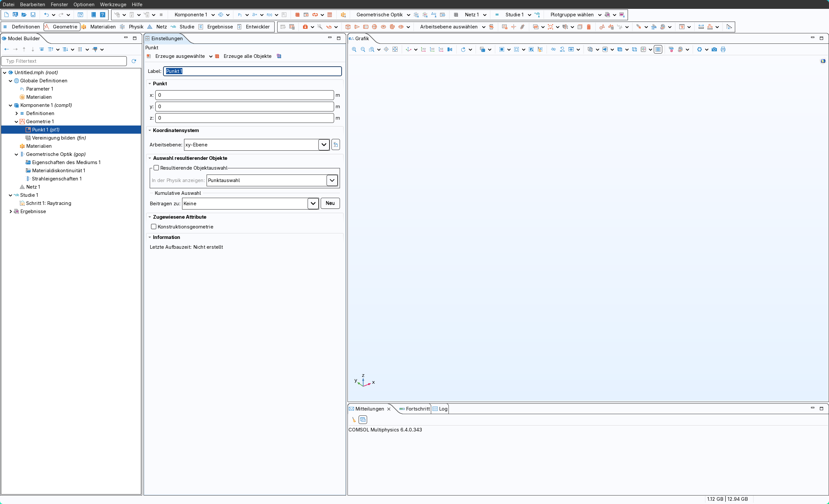Screen dimensions: 829x504
Task: Switch to xy view in graphics toolbar
Action: pos(424,49)
